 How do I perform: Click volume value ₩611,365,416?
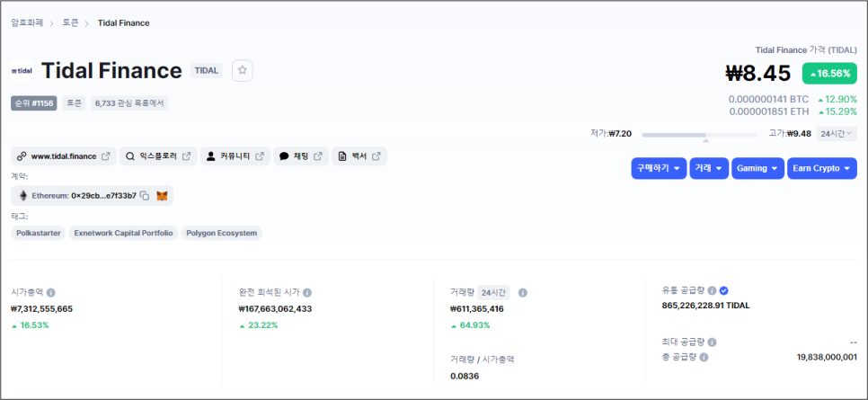(477, 309)
